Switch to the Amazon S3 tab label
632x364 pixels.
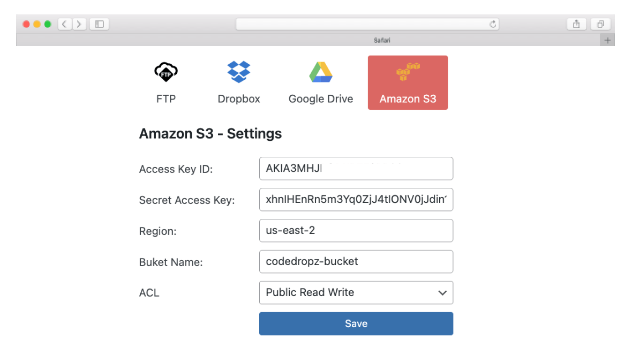(408, 99)
